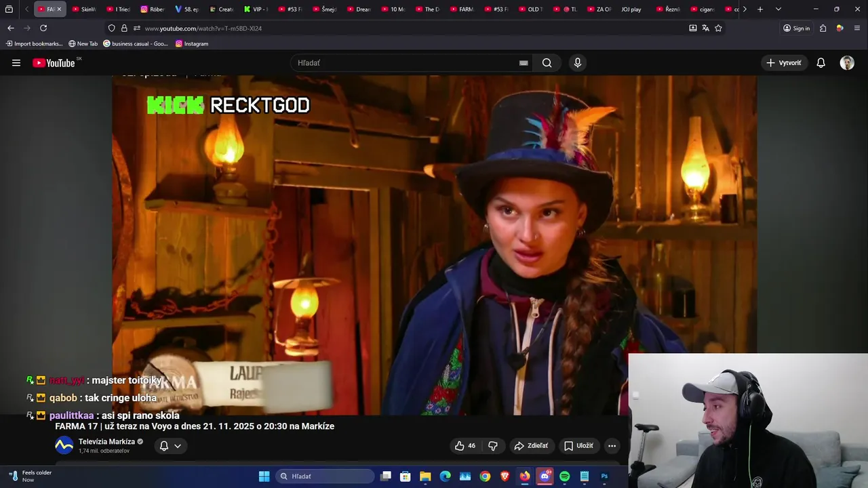Open a new tab with the plus button

(x=760, y=9)
